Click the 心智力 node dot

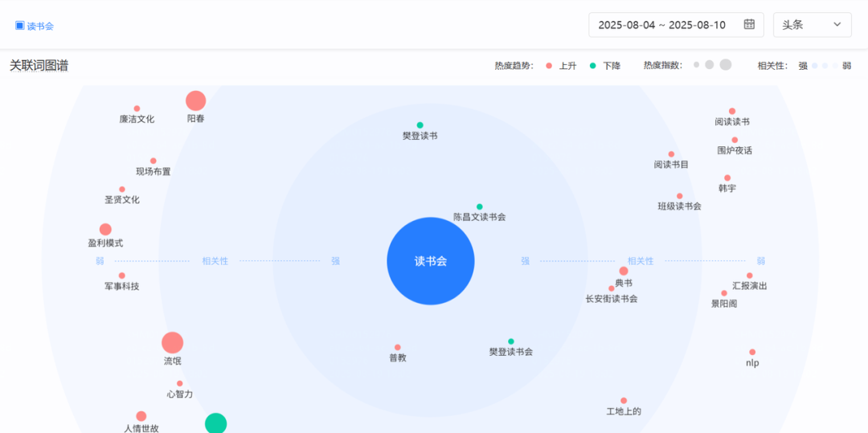pos(179,383)
